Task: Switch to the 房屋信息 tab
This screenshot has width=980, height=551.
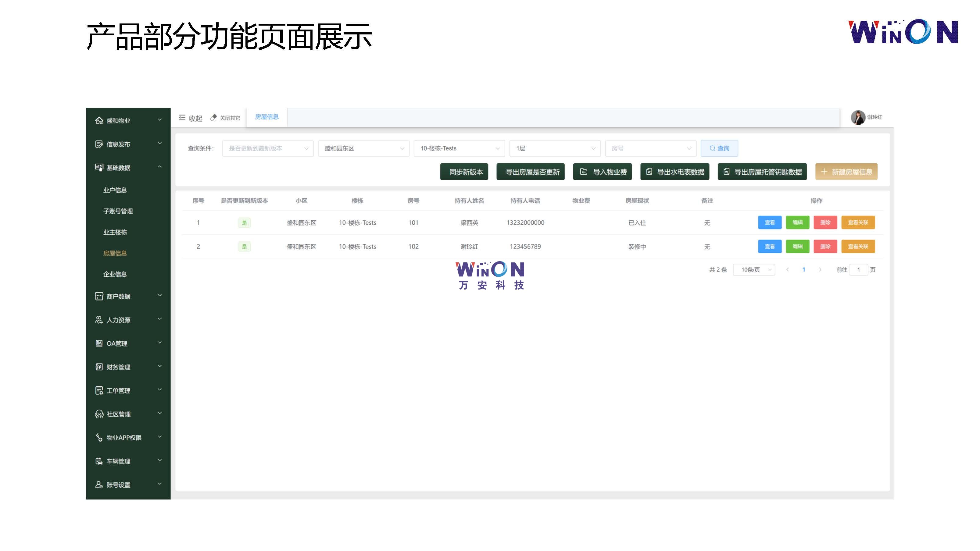Action: 267,117
